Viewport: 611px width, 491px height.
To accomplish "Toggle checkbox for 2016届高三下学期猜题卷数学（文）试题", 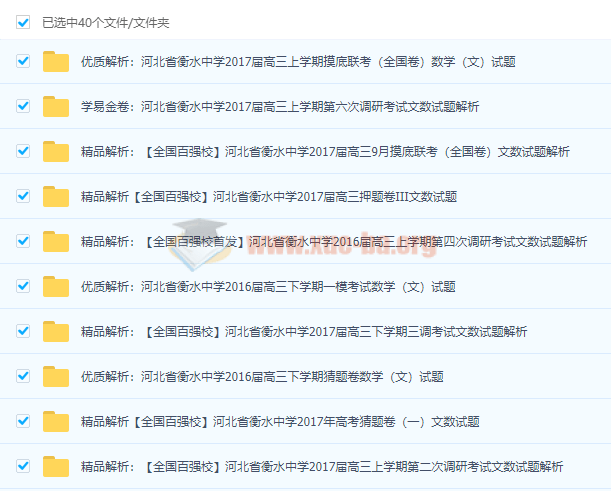I will click(23, 376).
